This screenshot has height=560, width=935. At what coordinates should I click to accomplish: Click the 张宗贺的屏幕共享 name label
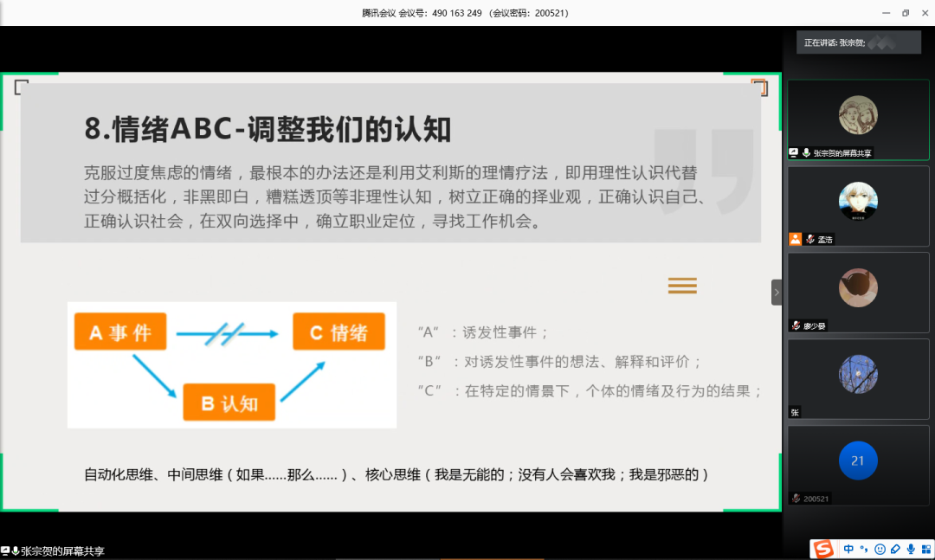point(841,152)
